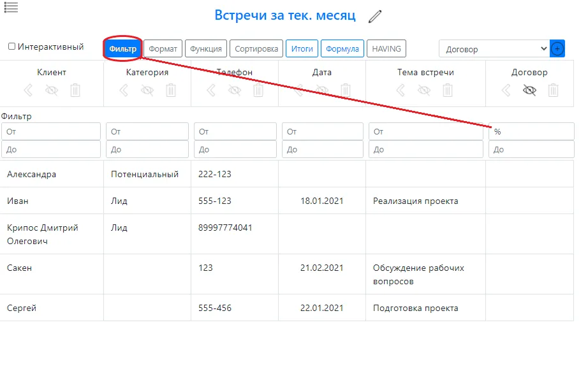Screen dimensions: 588x369
Task: Toggle visibility eye of Категория column
Action: pyautogui.click(x=147, y=90)
